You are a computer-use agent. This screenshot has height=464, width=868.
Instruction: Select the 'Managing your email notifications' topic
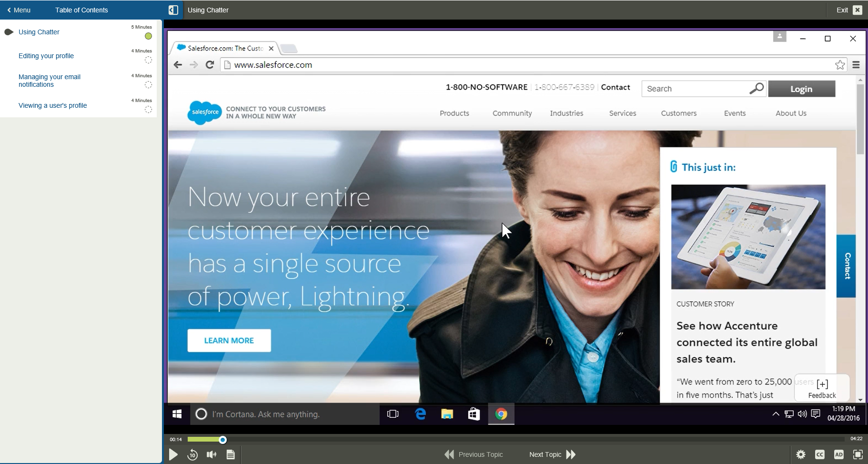50,81
